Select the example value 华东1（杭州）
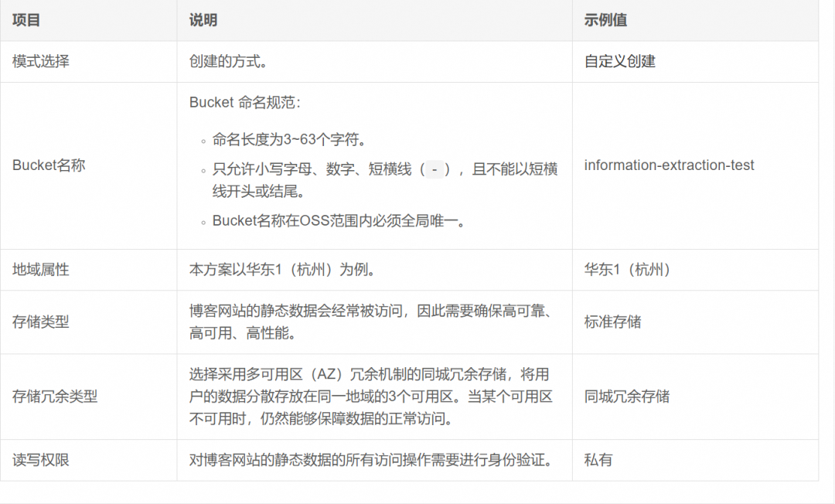 coord(627,270)
